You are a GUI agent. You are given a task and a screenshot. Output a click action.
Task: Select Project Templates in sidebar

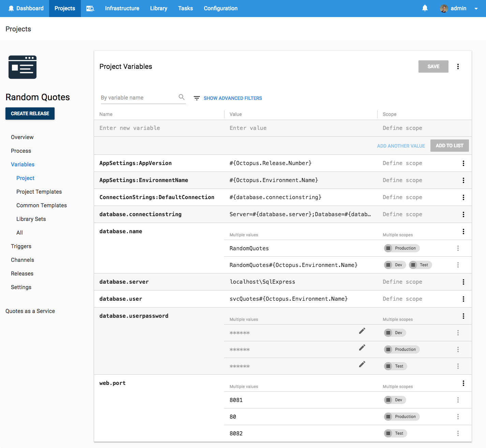(x=39, y=192)
